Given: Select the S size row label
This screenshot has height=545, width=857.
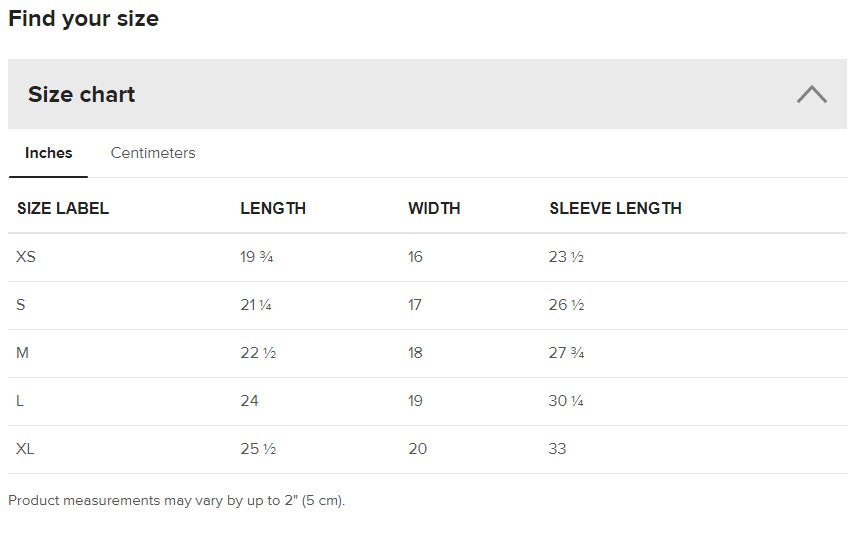Looking at the screenshot, I should coord(21,305).
